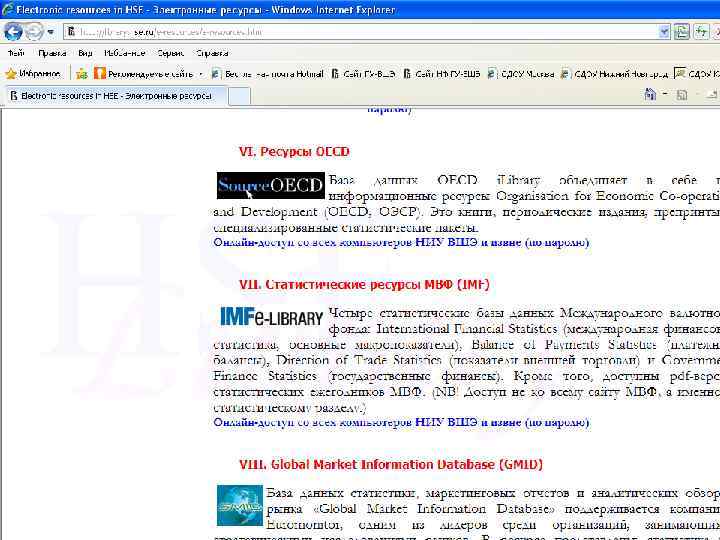
Task: Click the Forward navigation arrow button
Action: coord(34,32)
